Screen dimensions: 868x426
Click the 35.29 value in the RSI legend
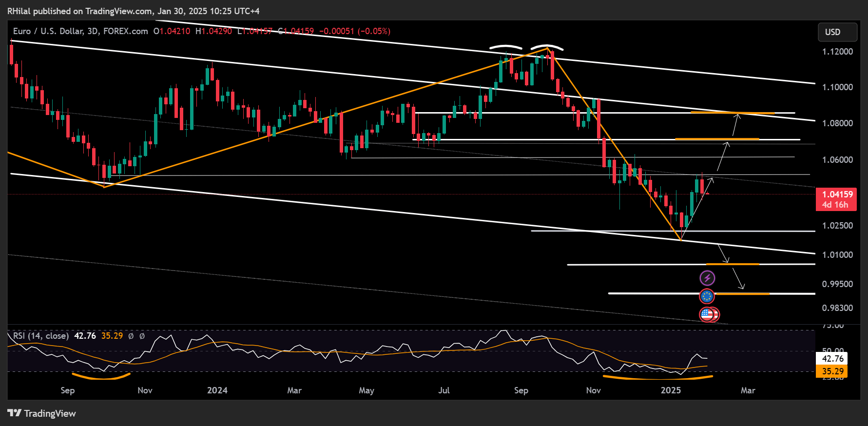[x=112, y=336]
